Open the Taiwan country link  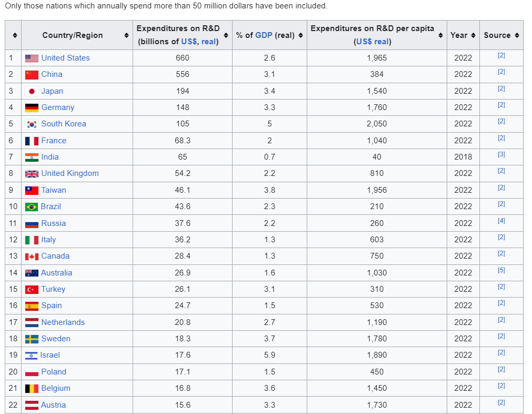click(x=54, y=190)
